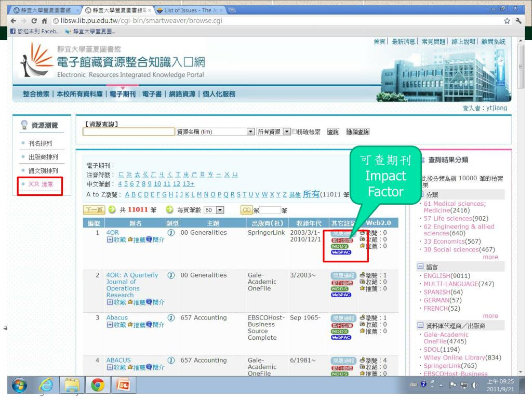Screen dimensions: 532x399
Task: Click the journal type icon for 4OR
Action: [171, 233]
